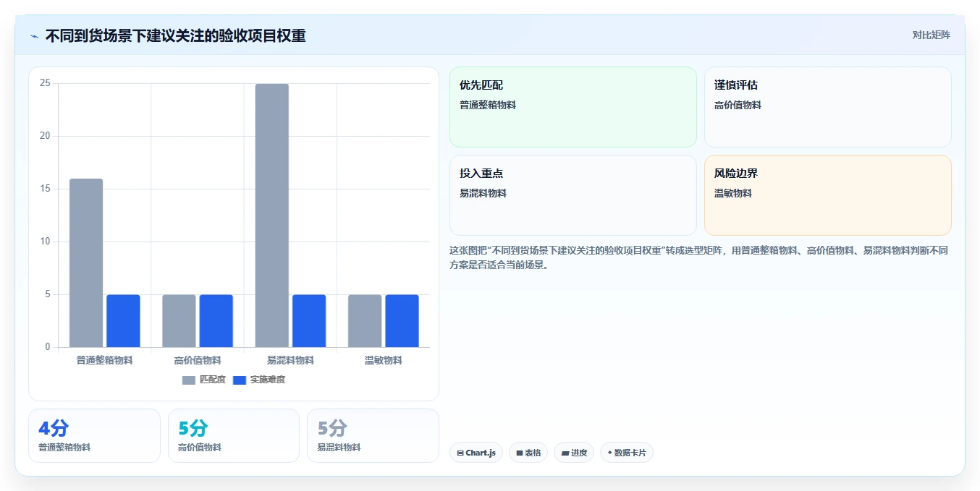Click the gray 5分 score for 易混料物料
This screenshot has height=491, width=980.
click(332, 429)
